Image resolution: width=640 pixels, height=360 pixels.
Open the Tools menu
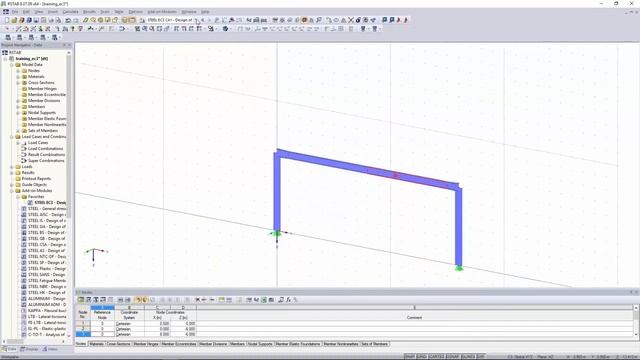105,12
